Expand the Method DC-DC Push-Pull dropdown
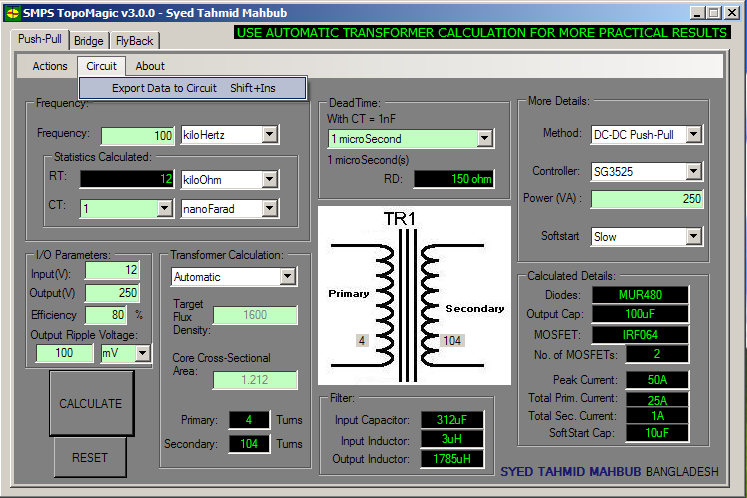747x498 pixels. pyautogui.click(x=694, y=134)
